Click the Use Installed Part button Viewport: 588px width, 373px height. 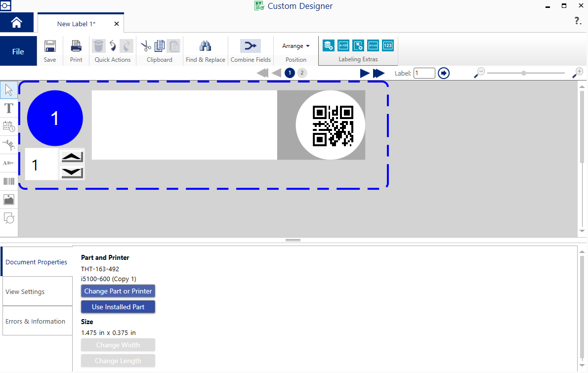pyautogui.click(x=118, y=307)
